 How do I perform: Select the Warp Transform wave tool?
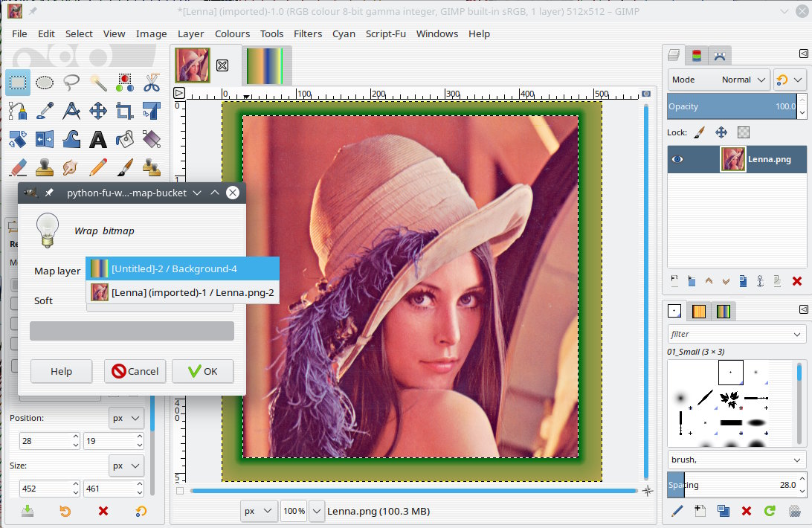71,139
